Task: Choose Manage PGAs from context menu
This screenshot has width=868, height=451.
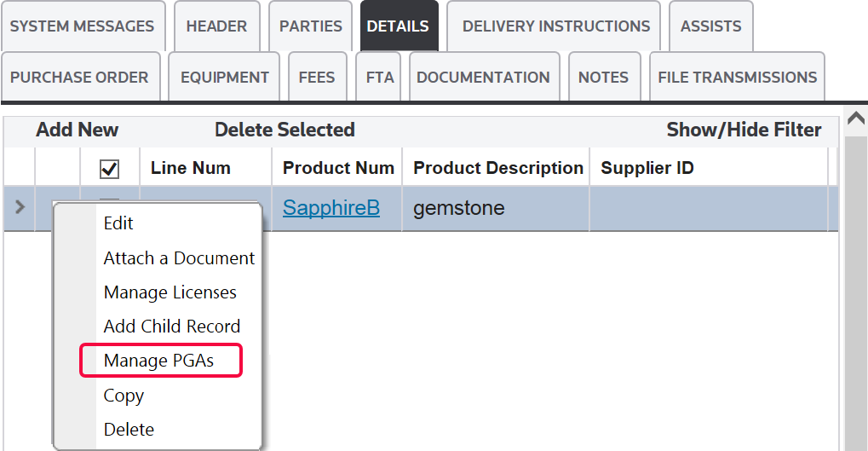Action: [159, 361]
